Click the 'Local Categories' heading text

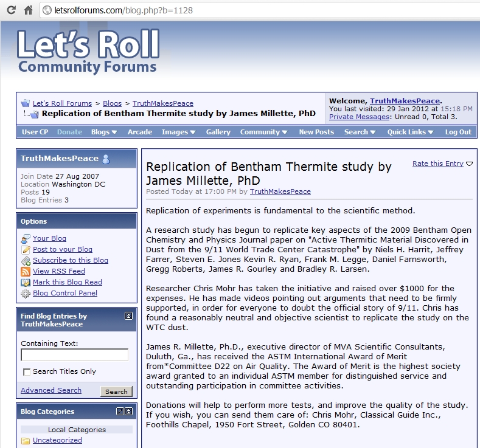click(x=77, y=430)
